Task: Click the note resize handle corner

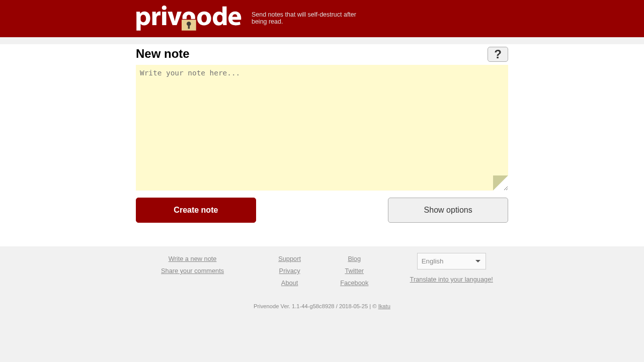Action: pos(503,185)
